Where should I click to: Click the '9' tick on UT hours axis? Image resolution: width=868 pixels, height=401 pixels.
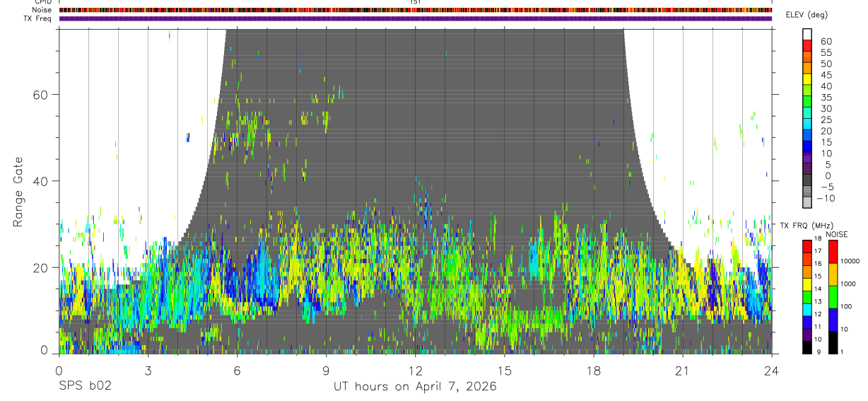[326, 371]
